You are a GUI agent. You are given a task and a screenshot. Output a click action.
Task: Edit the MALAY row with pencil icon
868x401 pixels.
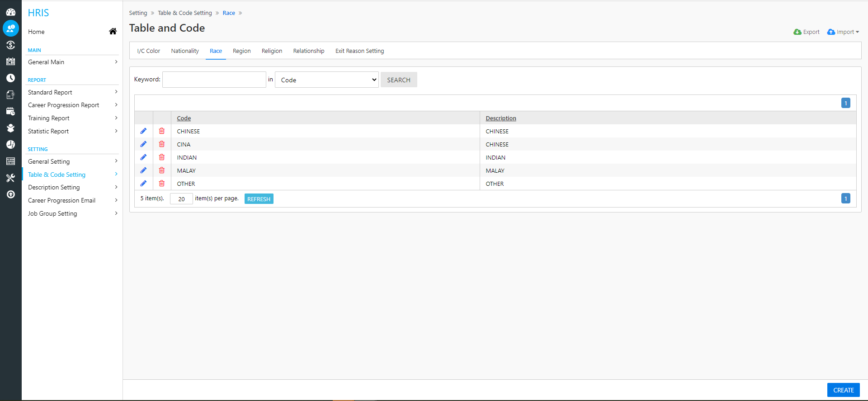tap(143, 170)
